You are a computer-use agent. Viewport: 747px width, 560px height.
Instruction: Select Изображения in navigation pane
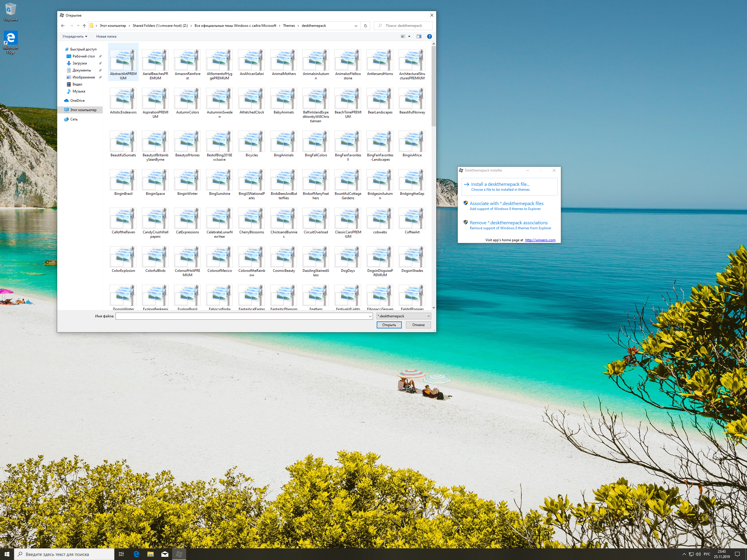(x=83, y=77)
